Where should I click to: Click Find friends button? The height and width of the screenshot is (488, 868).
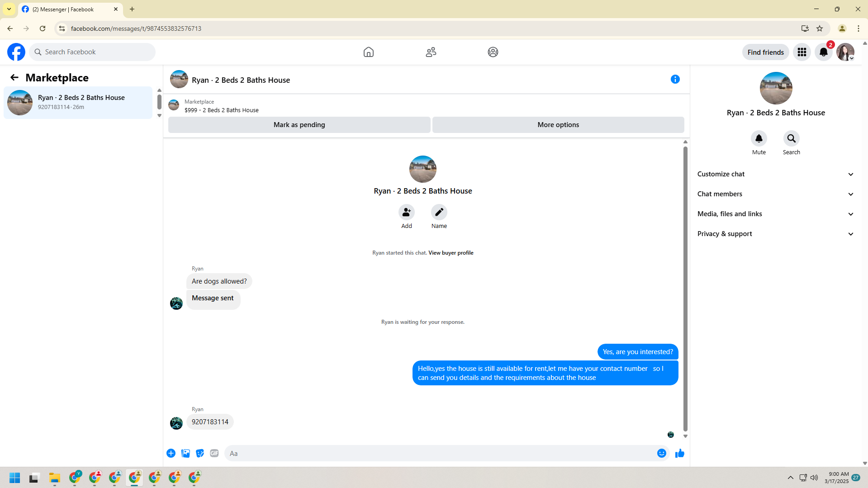pos(766,52)
